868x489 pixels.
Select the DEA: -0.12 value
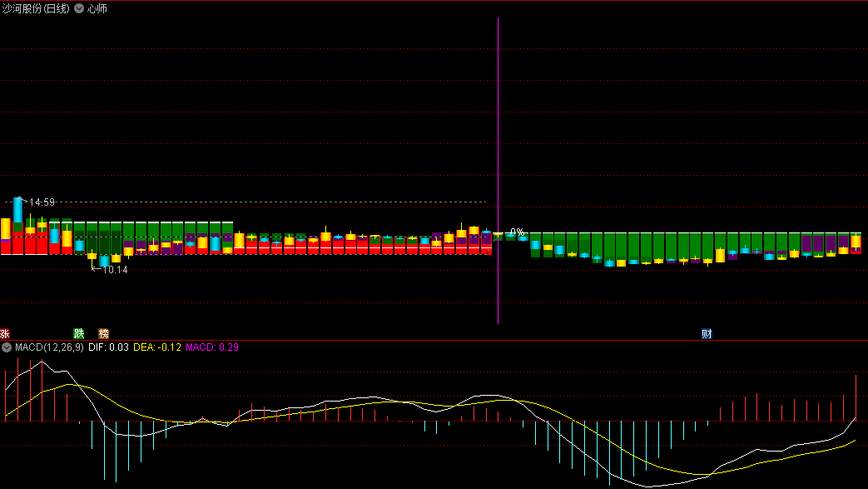(x=157, y=347)
